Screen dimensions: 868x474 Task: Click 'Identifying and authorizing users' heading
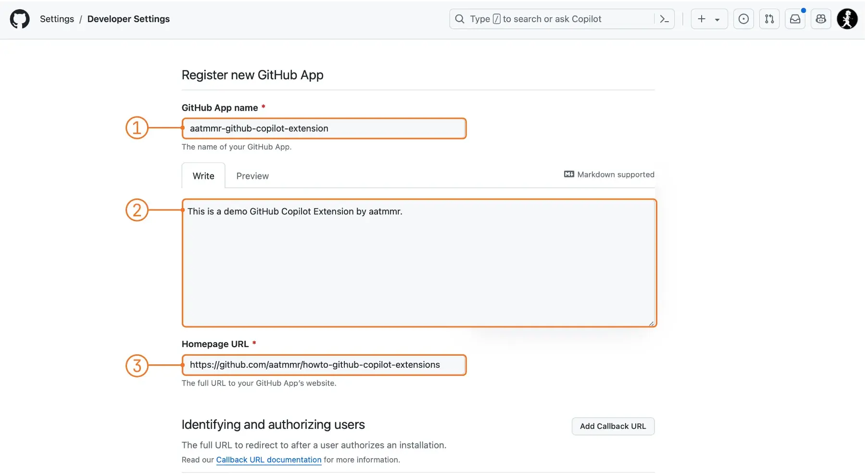(273, 424)
